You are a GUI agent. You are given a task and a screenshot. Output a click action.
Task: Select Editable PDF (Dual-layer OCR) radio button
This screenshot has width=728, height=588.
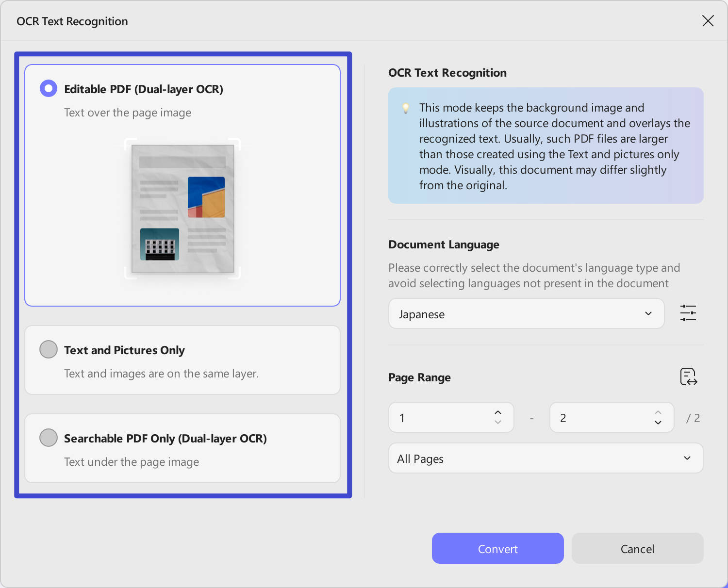[x=49, y=88]
